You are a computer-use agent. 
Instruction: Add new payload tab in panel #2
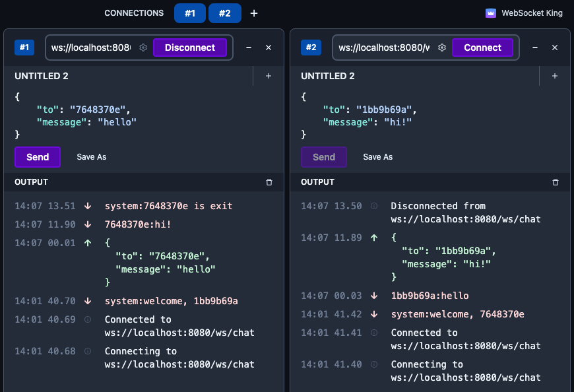click(x=555, y=76)
